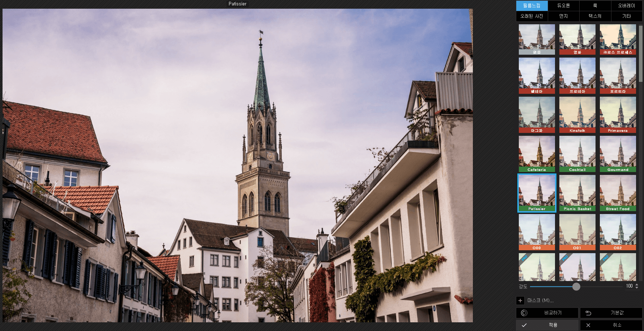This screenshot has width=644, height=331.
Task: Apply the 아그파 film filter
Action: [x=537, y=115]
